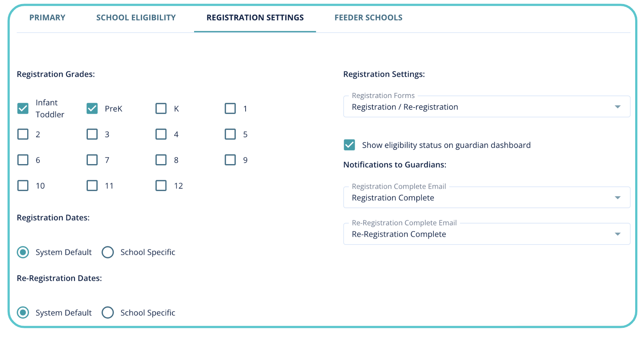Expand the Registration Complete Email dropdown
Viewport: 644px width, 337px height.
[486, 198]
